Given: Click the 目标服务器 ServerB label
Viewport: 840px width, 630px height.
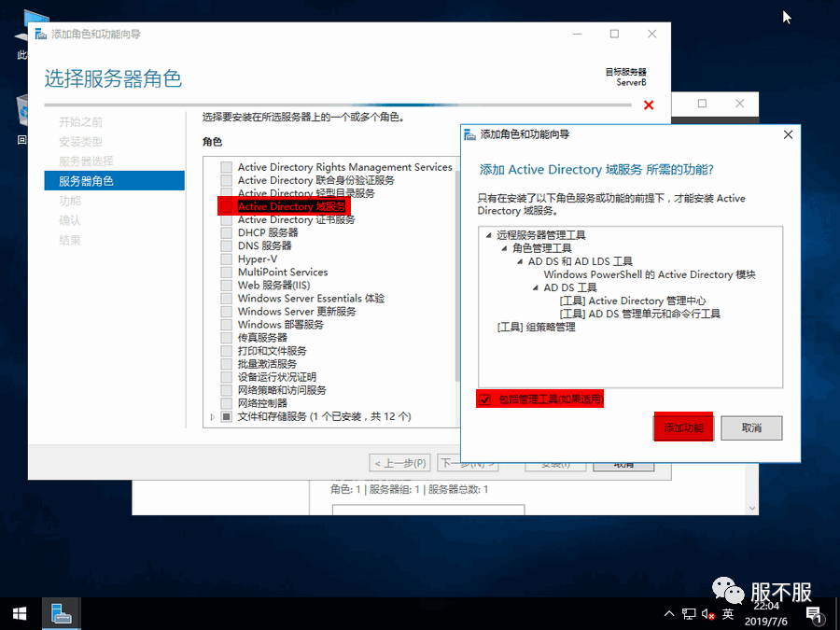Looking at the screenshot, I should [625, 77].
